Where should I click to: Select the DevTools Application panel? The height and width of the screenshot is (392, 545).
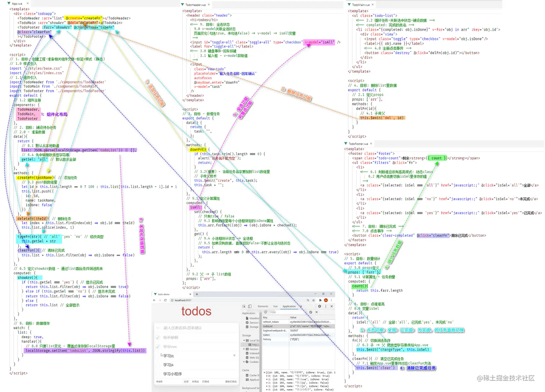click(x=289, y=306)
